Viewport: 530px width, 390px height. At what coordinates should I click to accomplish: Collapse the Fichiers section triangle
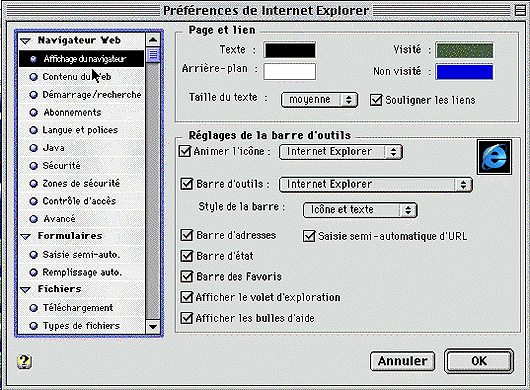pyautogui.click(x=26, y=290)
